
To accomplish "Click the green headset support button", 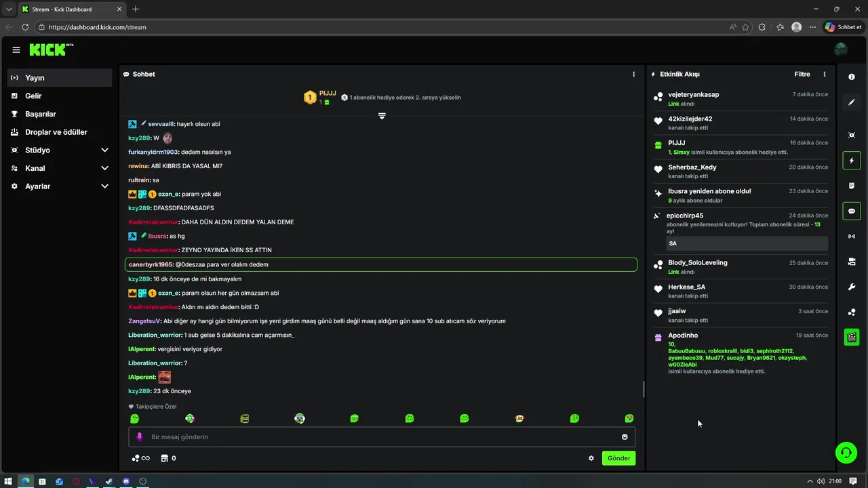I will point(846,452).
